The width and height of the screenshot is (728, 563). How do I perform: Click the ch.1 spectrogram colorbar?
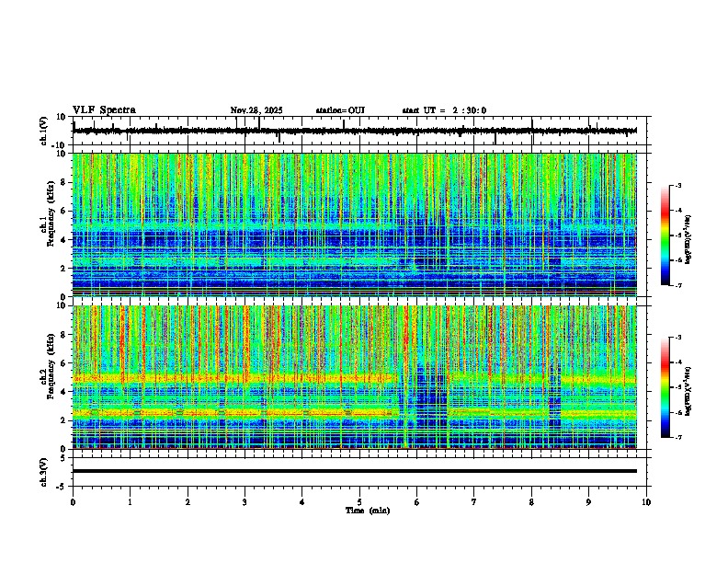coord(665,236)
